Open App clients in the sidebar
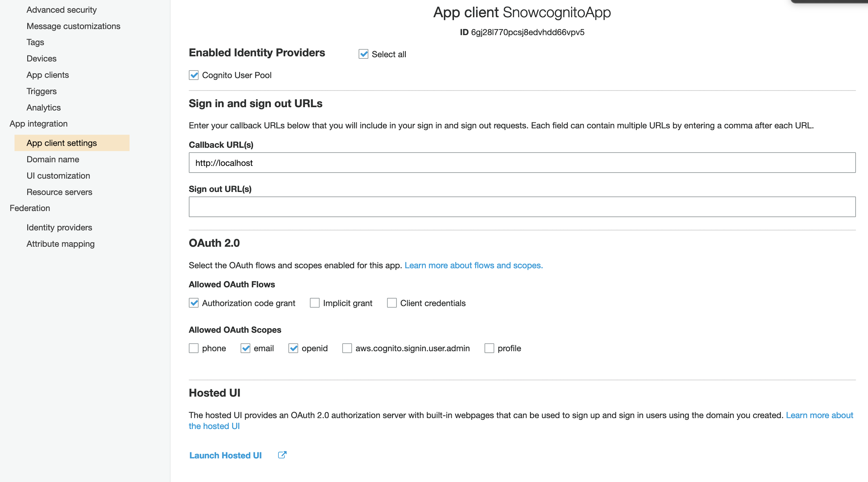868x482 pixels. point(47,75)
